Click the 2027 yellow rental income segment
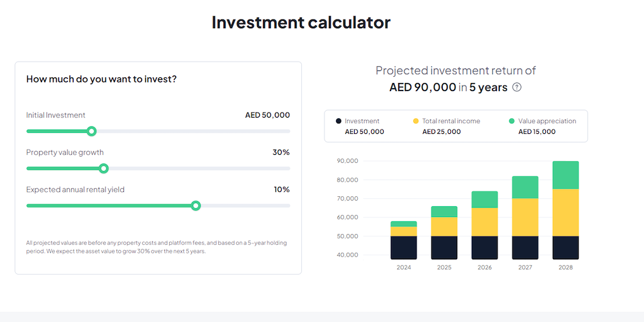Viewport: 644px width, 322px height. (525, 217)
